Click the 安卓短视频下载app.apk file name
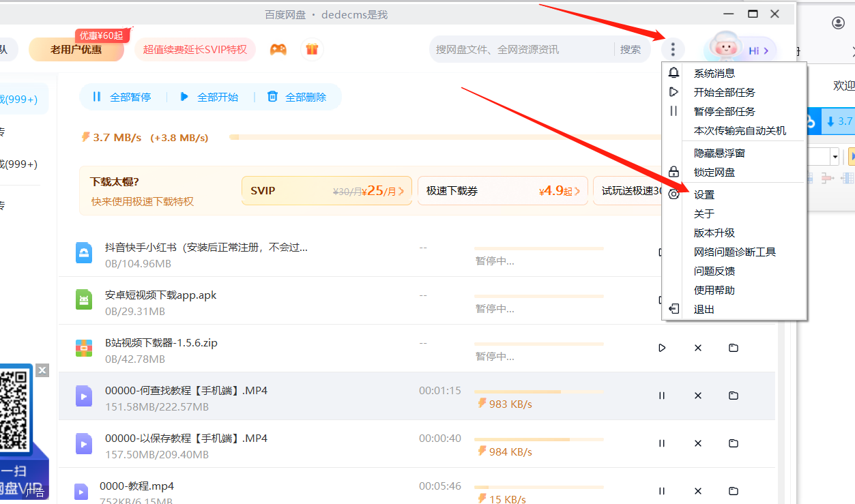Screen dimensions: 855x504 pyautogui.click(x=161, y=295)
